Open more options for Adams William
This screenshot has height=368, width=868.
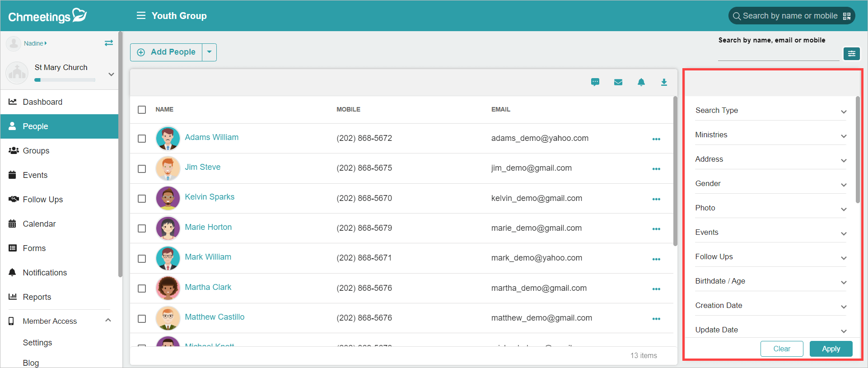click(656, 139)
